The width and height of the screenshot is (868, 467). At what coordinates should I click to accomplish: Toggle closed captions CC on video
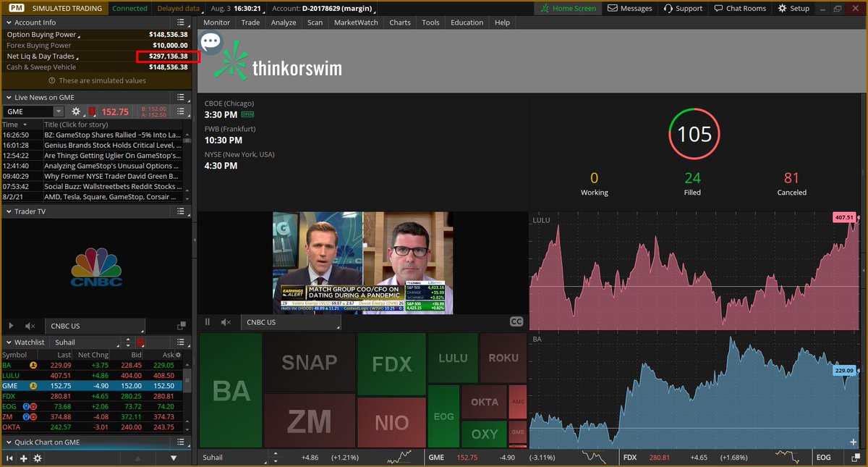pyautogui.click(x=516, y=322)
